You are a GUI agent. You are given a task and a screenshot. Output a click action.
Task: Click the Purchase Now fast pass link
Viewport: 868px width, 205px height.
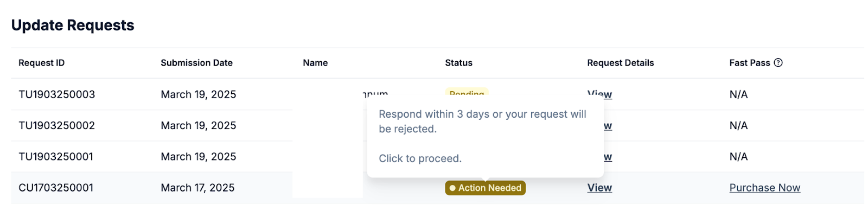coord(764,188)
